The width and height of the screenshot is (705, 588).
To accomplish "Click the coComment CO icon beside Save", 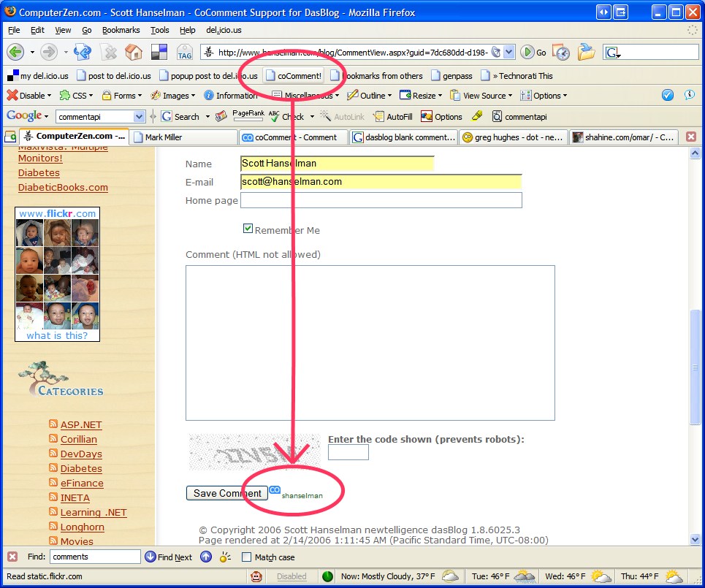I will tap(275, 489).
